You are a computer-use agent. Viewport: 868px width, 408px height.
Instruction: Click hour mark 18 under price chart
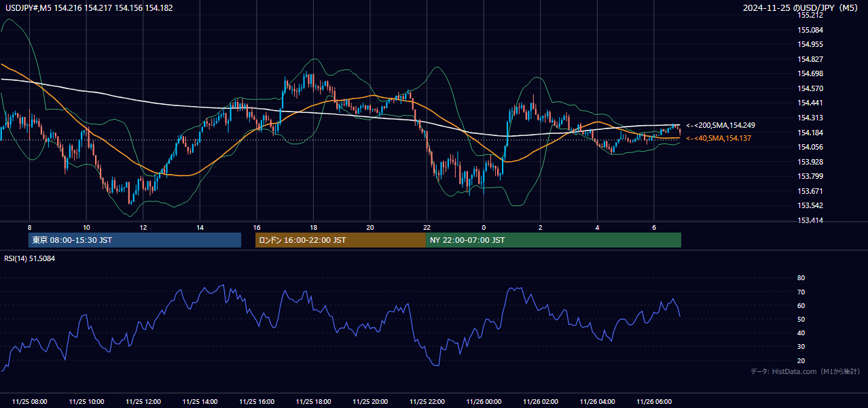[x=313, y=227]
